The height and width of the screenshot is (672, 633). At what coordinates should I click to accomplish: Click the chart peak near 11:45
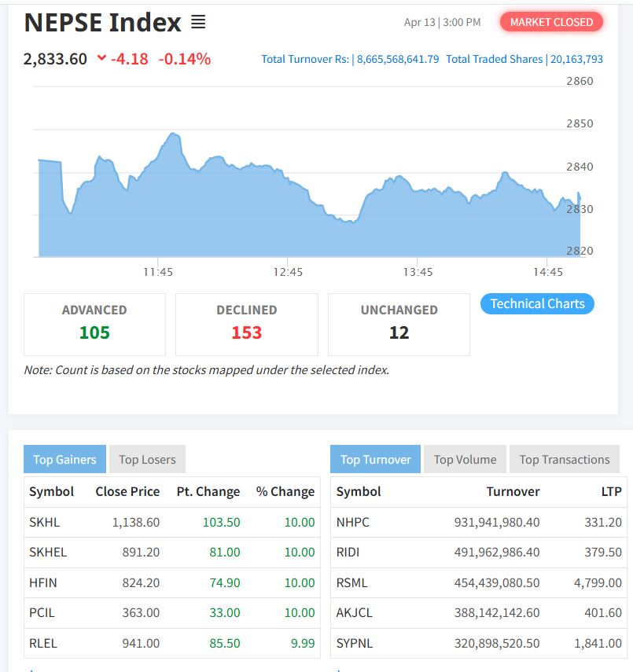(x=173, y=134)
